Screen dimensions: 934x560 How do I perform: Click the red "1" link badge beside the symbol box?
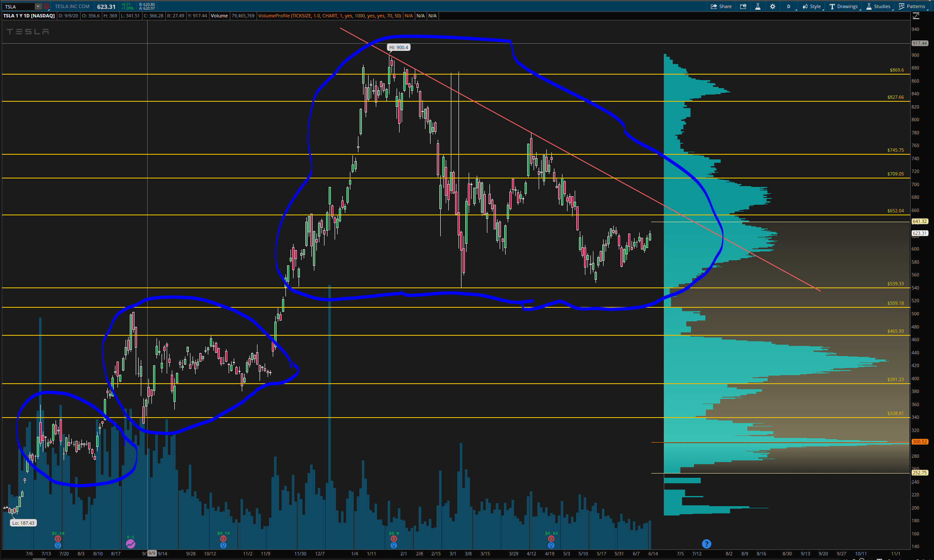[x=47, y=6]
